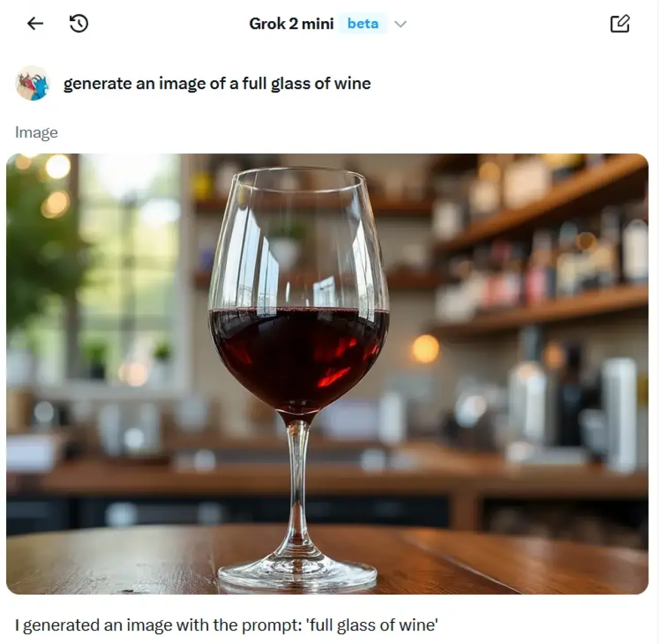Go back using the left arrow
The image size is (660, 644).
[35, 23]
